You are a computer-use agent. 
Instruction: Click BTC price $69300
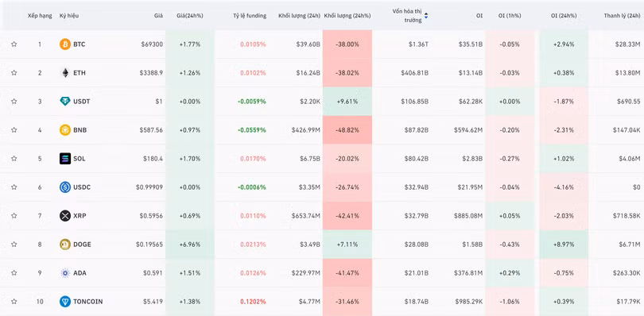coord(152,44)
